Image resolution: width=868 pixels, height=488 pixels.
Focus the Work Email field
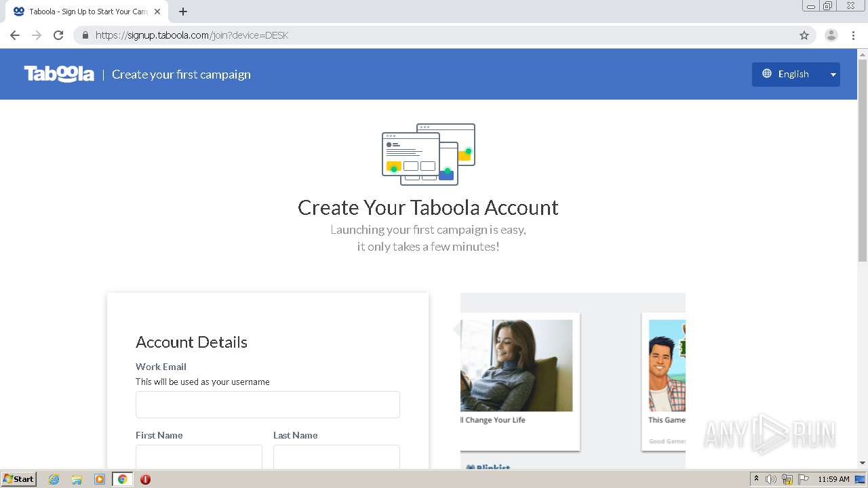(x=268, y=405)
